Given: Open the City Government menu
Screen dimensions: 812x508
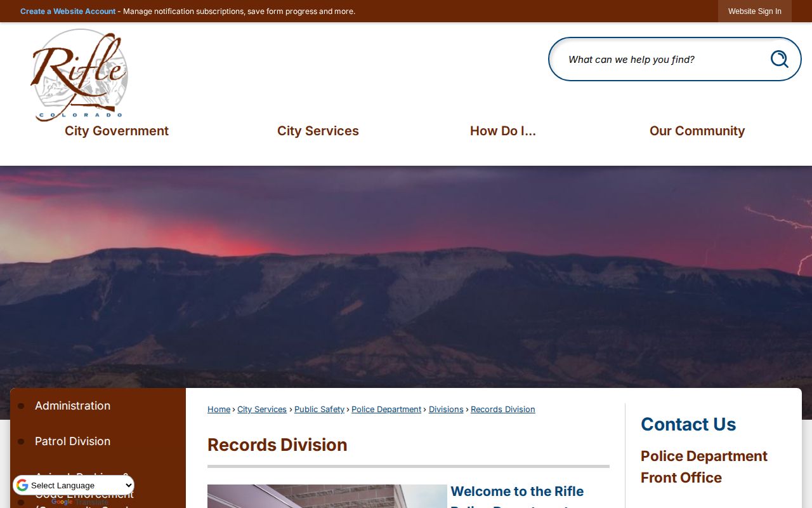Looking at the screenshot, I should [x=117, y=131].
